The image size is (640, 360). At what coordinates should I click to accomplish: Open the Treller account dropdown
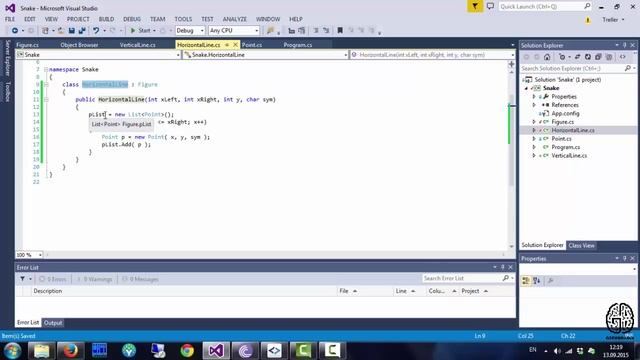(x=613, y=20)
